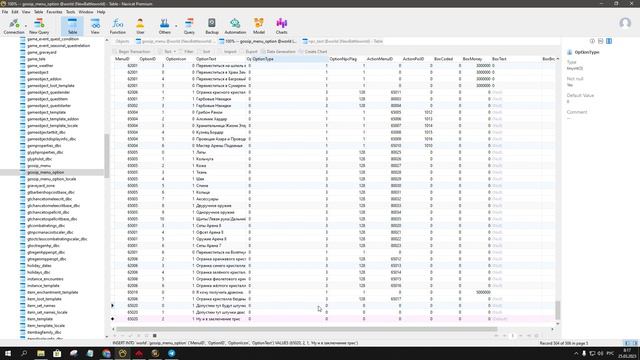Viewport: 640px width, 360px height.
Task: Click the data grid vertical scrollbar thumb
Action: [558, 310]
